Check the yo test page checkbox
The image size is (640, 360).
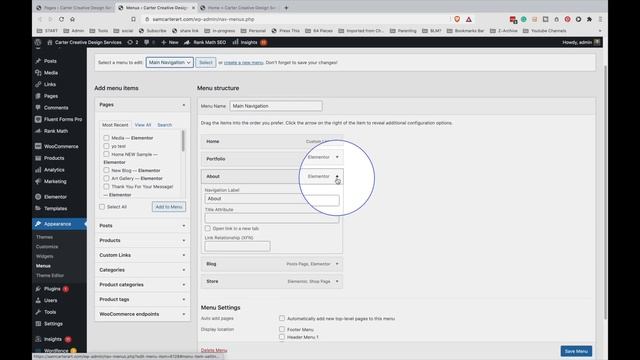106,146
